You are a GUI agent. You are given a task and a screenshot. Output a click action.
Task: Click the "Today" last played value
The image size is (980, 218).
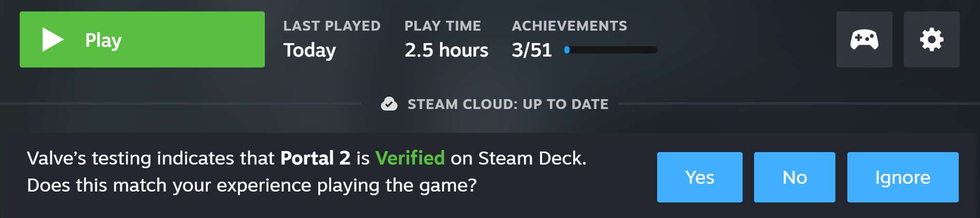pyautogui.click(x=309, y=50)
